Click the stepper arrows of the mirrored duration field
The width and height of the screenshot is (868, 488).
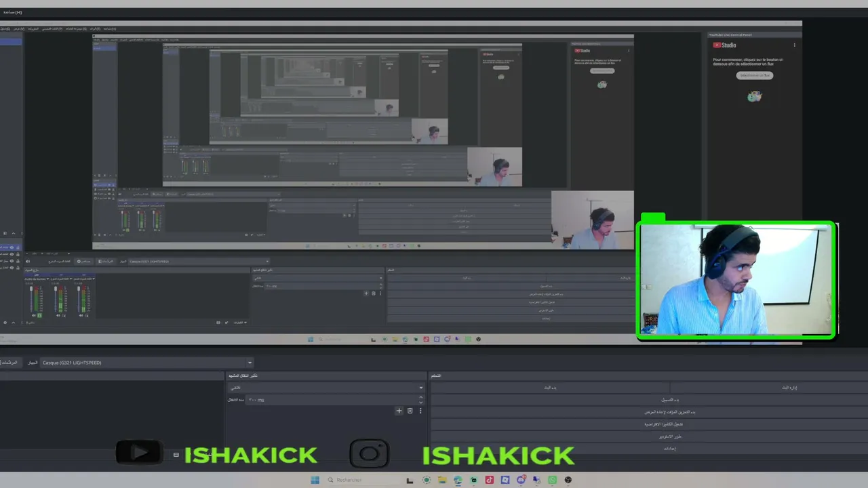pos(381,286)
